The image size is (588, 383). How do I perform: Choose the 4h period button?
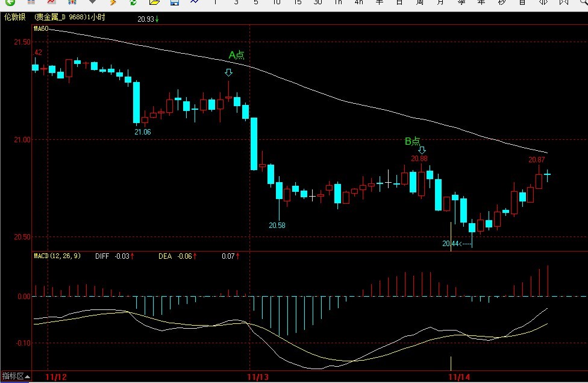358,2
